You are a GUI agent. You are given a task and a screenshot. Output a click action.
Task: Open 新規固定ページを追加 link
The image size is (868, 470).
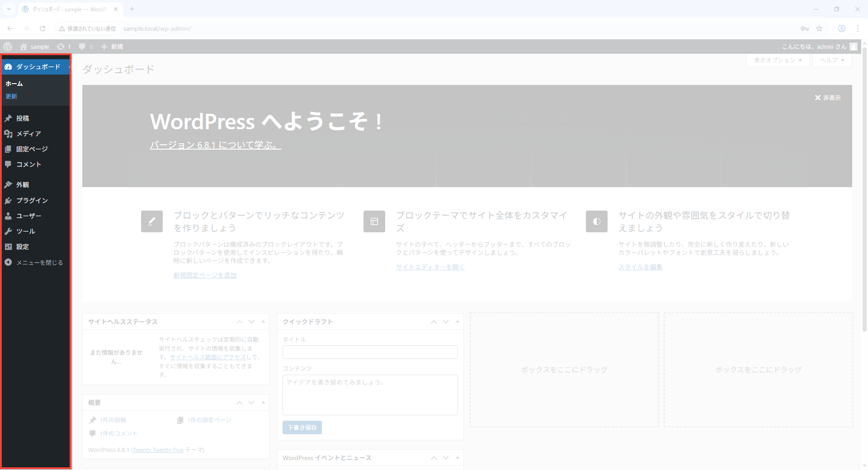point(205,275)
